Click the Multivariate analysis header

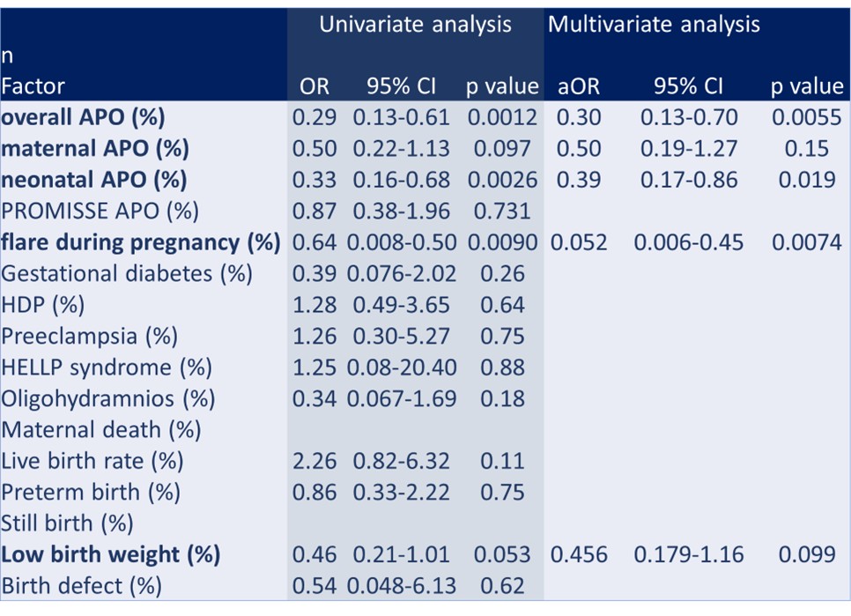pyautogui.click(x=654, y=25)
